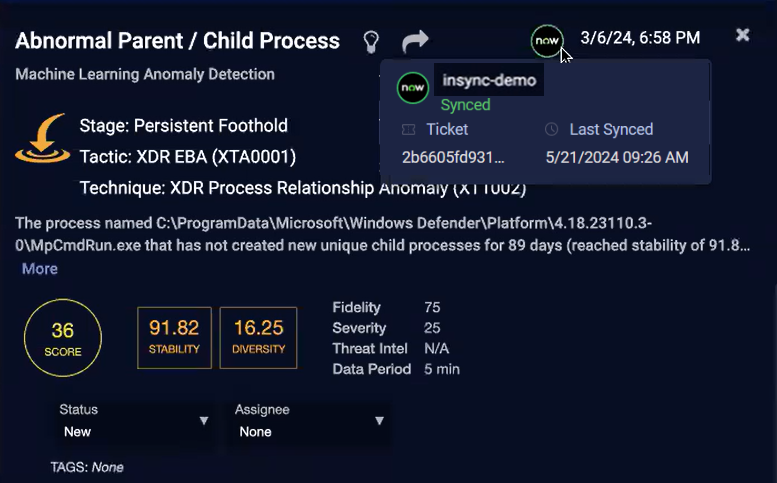777x483 pixels.
Task: Open ticket 2b6605fd931 link
Action: [453, 157]
